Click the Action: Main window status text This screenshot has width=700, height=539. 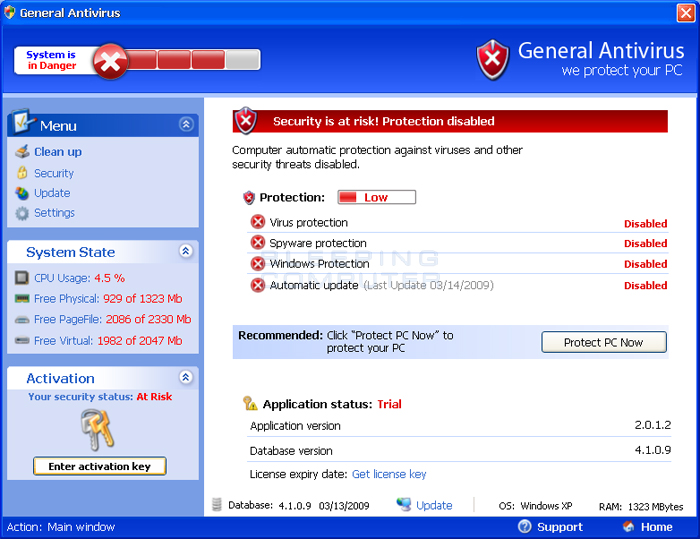[x=61, y=527]
